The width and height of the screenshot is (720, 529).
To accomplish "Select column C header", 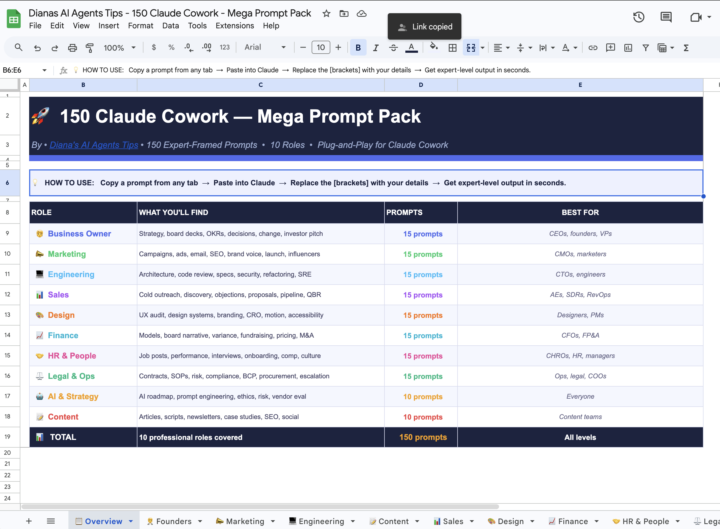I will coord(260,85).
